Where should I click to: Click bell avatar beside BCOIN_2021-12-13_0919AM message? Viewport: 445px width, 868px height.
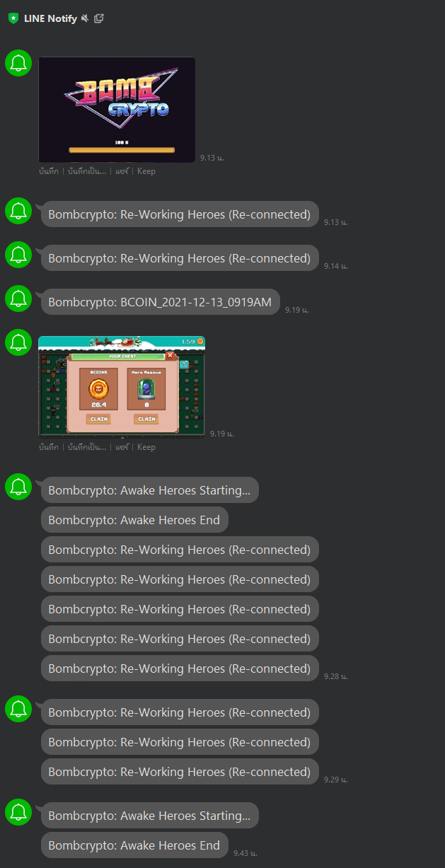tap(19, 298)
